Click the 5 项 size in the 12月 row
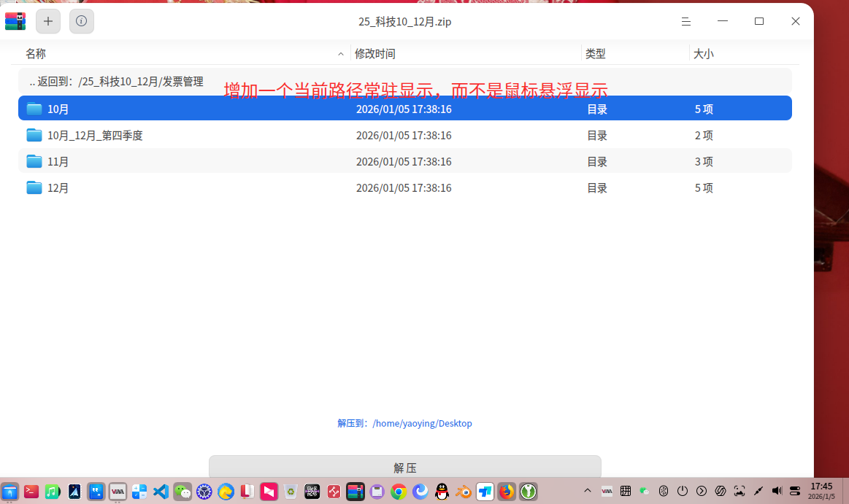Screen dimensions: 849x504 [x=704, y=187]
